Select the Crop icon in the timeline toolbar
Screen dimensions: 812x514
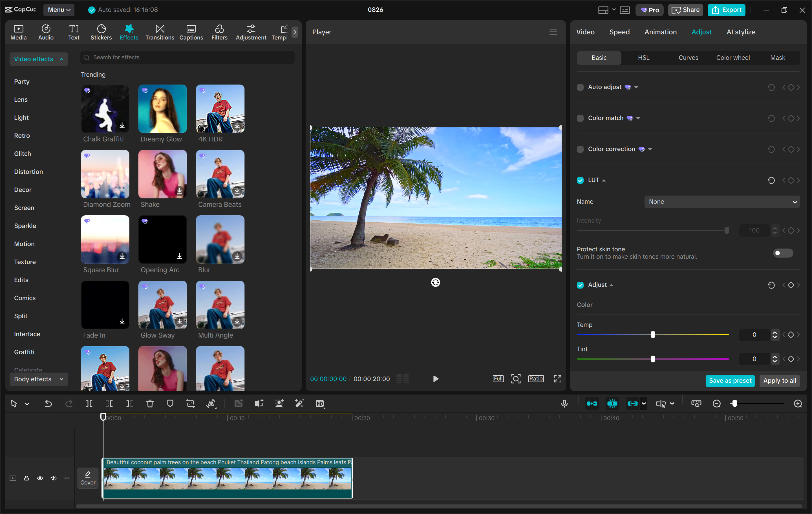click(191, 404)
